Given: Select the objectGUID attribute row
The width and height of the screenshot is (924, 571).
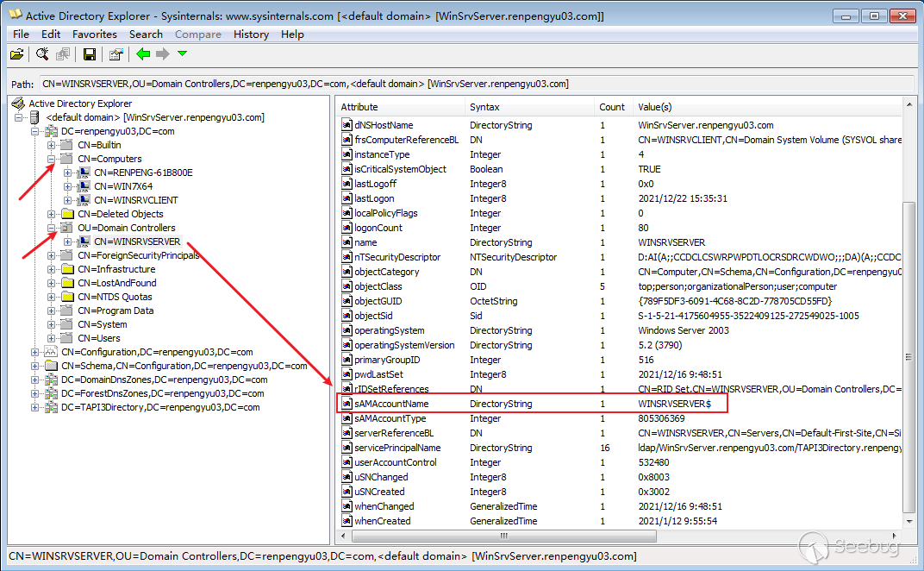Looking at the screenshot, I should tap(619, 301).
